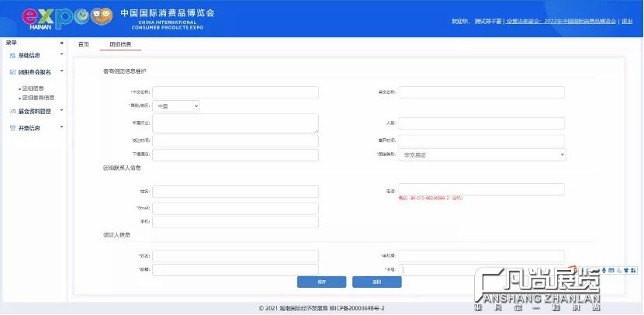Click the Email input field

click(x=235, y=208)
